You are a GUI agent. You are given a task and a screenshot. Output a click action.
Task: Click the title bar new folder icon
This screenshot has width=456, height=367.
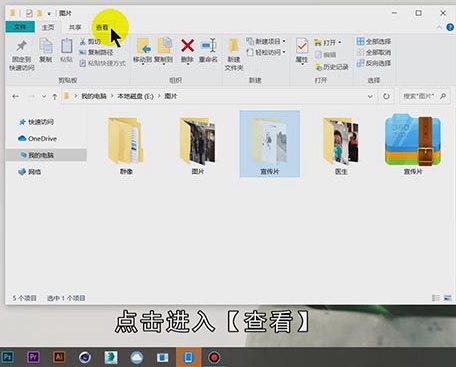tap(40, 13)
